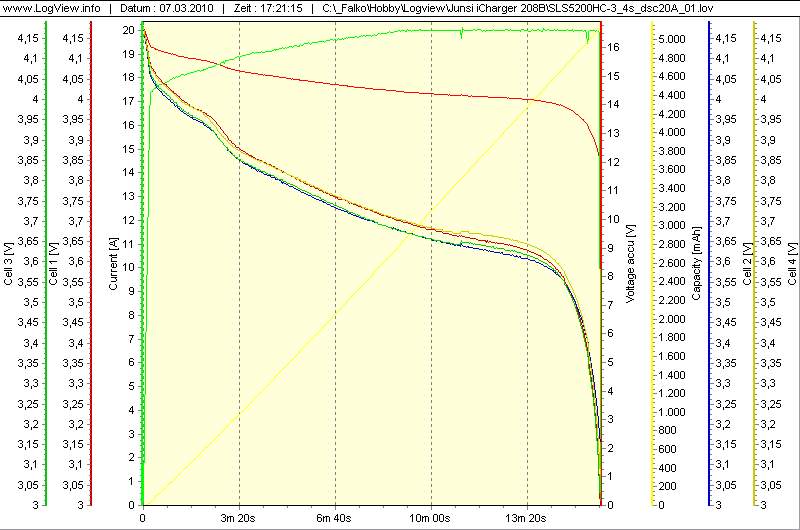
Task: Click the 'Cell 4 [V]' axis title
Action: tap(792, 264)
